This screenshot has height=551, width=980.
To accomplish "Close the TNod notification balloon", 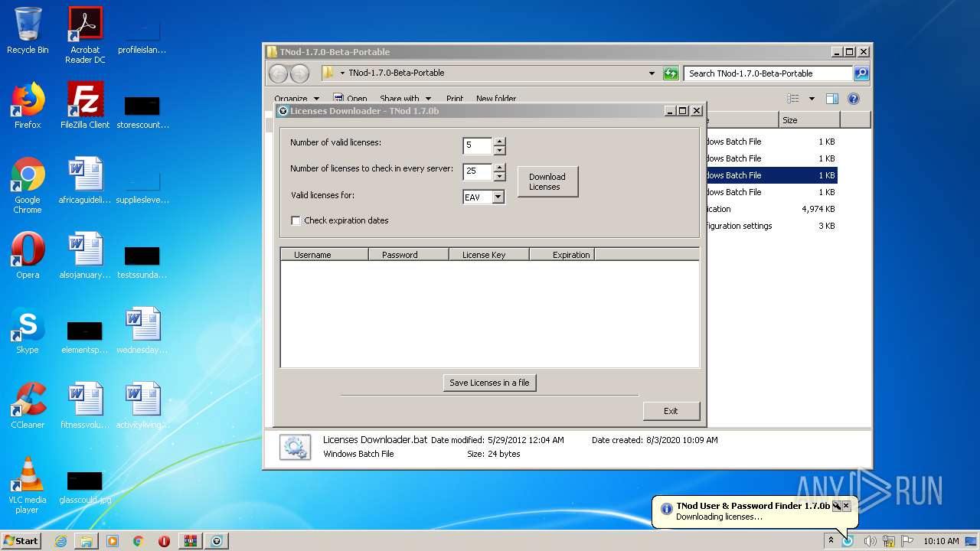I will coord(846,506).
